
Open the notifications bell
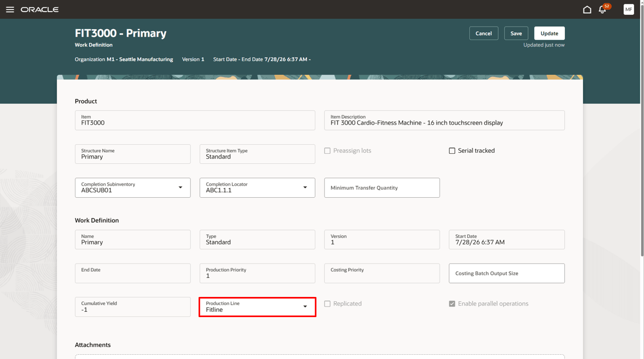point(602,10)
